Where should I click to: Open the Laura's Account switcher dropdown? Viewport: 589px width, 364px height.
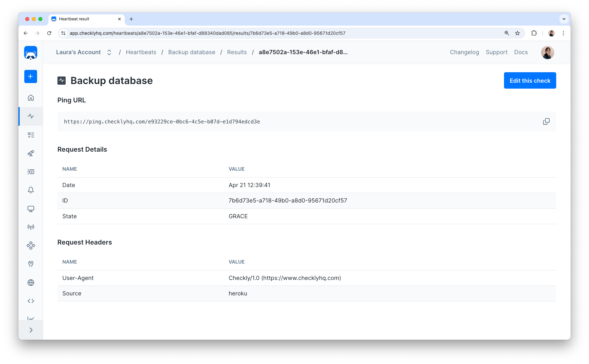[84, 52]
